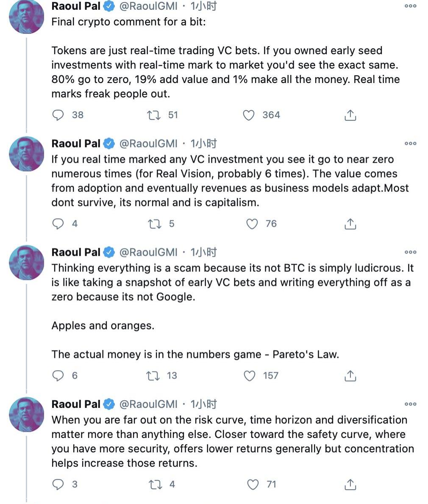The height and width of the screenshot is (504, 428).
Task: Share the 'Final crypto comment' tweet
Action: point(350,115)
